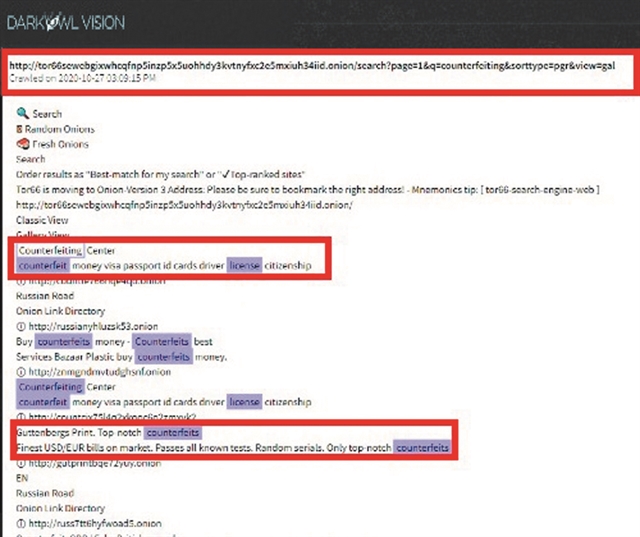Open the Fresh Onions menu item
This screenshot has width=640, height=537.
(61, 144)
